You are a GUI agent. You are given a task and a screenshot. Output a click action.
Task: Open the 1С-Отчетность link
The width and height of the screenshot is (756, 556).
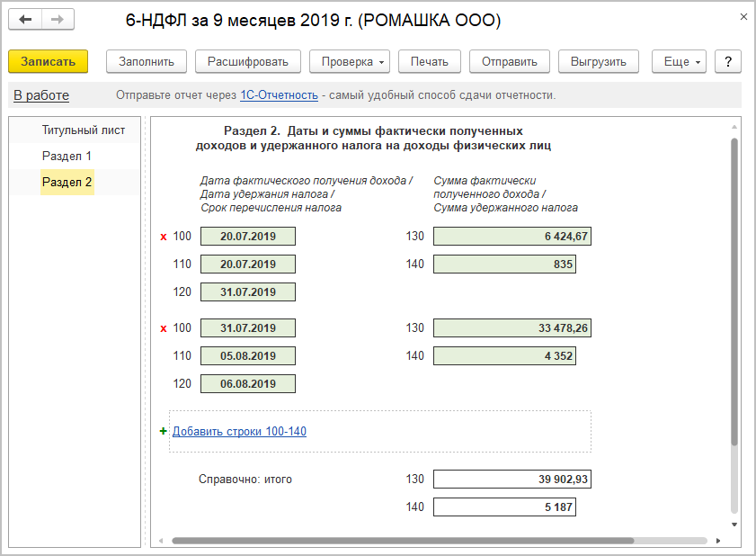[279, 95]
